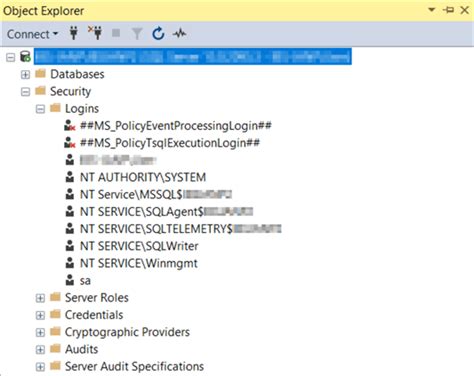Viewport: 474px width, 376px height.
Task: Select the Logins folder
Action: [82, 109]
